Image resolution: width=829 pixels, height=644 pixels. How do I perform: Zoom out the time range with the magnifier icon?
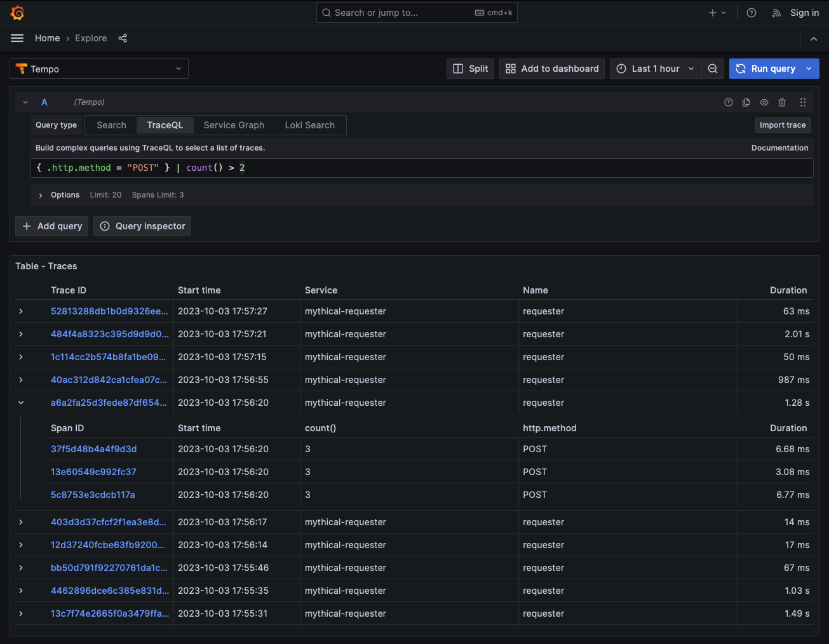click(x=713, y=69)
